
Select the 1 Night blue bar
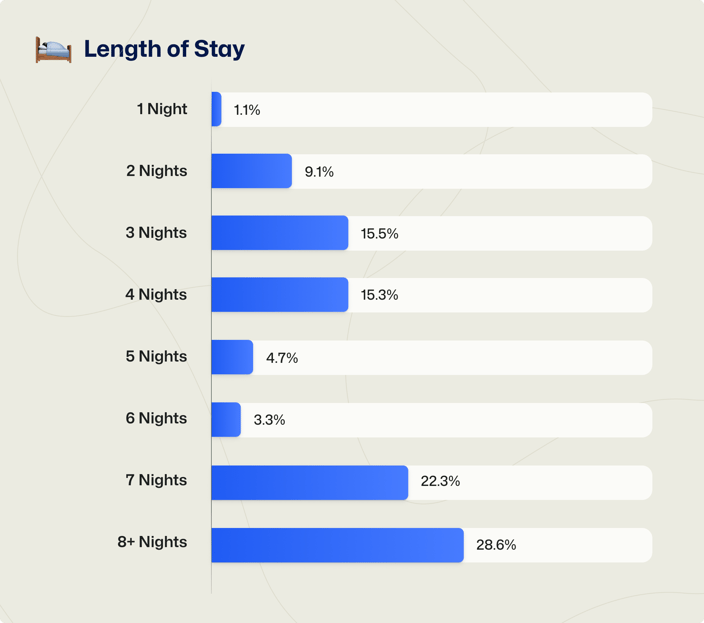coord(216,109)
